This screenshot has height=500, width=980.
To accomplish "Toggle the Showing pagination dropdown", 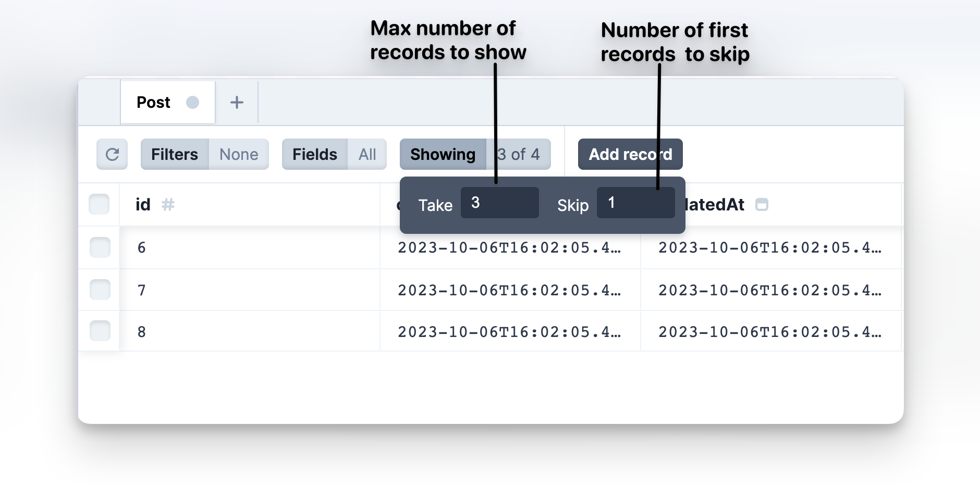I will tap(474, 154).
